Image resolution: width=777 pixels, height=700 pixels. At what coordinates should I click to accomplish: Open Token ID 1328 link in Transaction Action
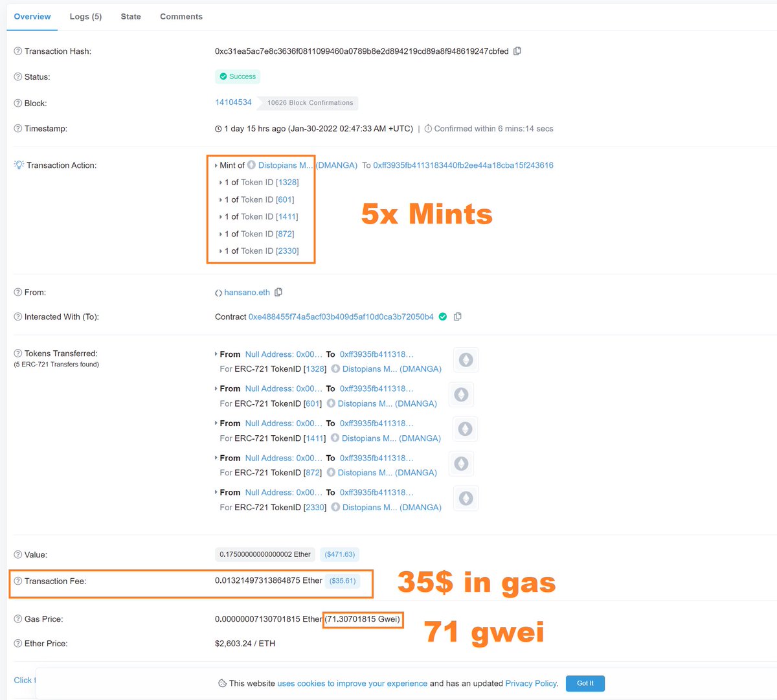pyautogui.click(x=287, y=183)
